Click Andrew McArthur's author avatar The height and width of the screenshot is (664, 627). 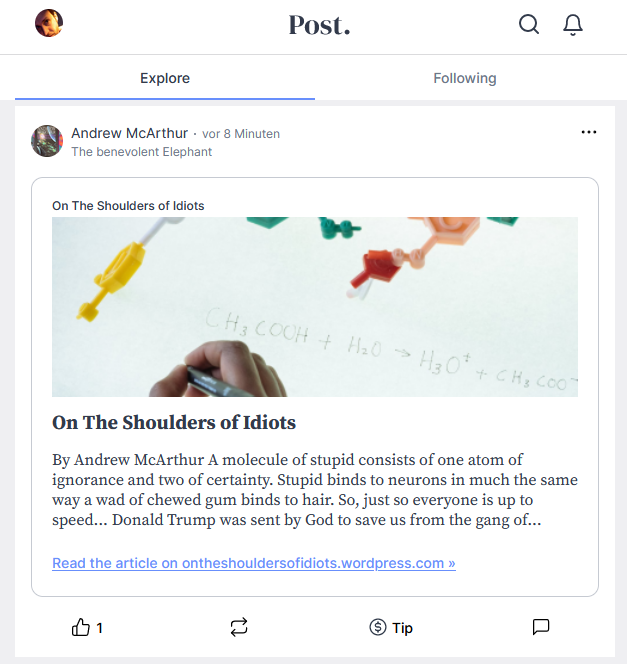(x=48, y=141)
